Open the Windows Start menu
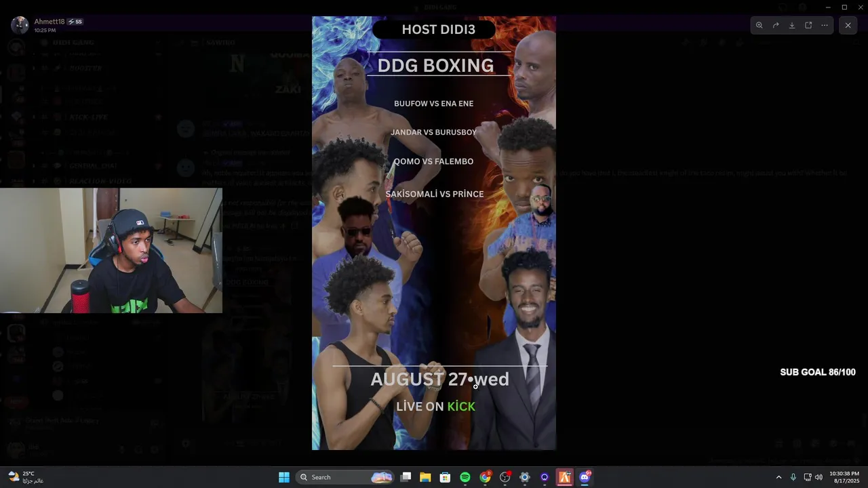868x488 pixels. [x=284, y=477]
